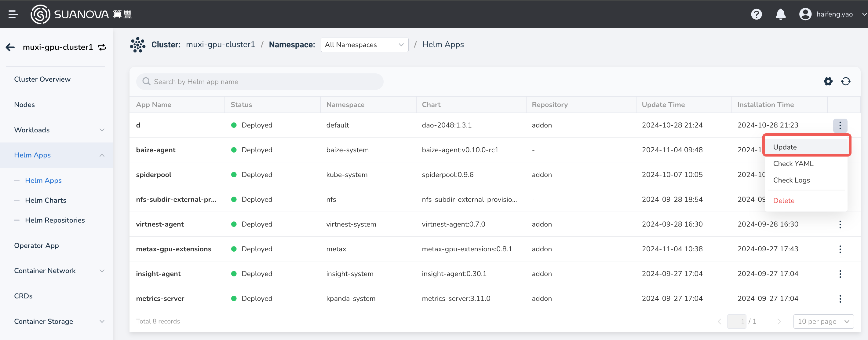
Task: Collapse the Helm Apps sidebar section
Action: coord(57,155)
